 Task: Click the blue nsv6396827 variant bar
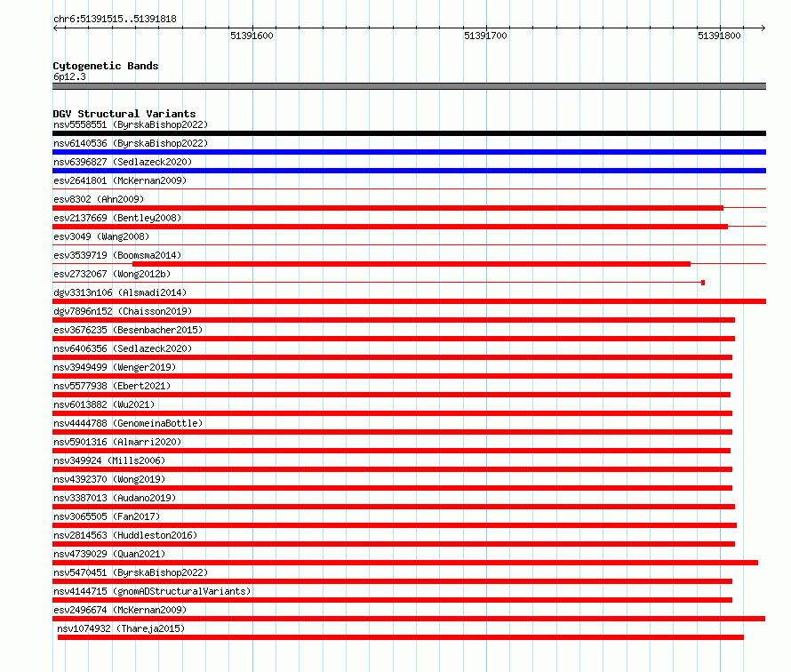[x=409, y=171]
